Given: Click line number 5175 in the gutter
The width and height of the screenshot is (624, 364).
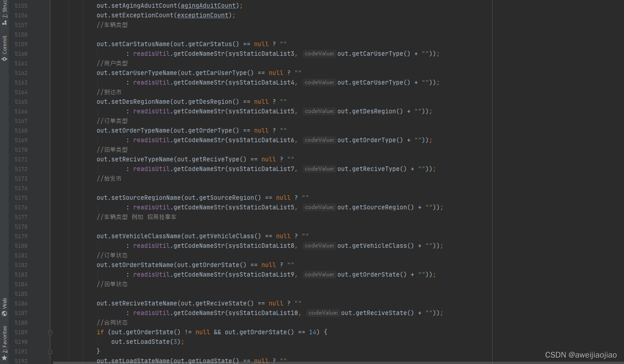Looking at the screenshot, I should click(21, 198).
